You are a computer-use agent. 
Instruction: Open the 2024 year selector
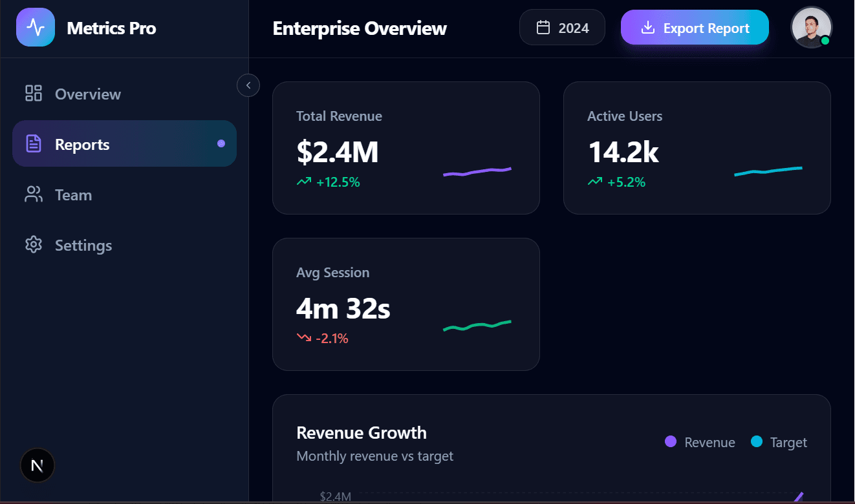(x=562, y=26)
